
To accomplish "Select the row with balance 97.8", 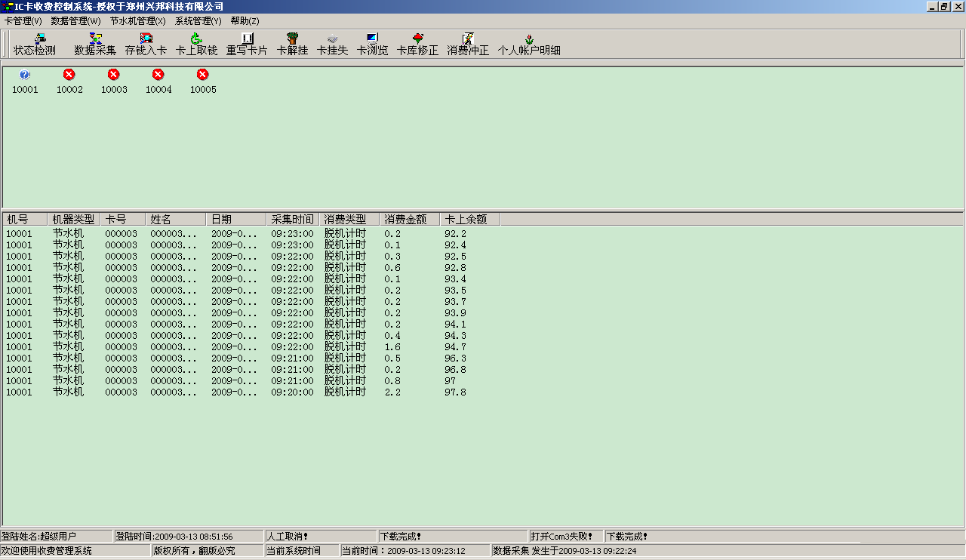I will click(226, 392).
